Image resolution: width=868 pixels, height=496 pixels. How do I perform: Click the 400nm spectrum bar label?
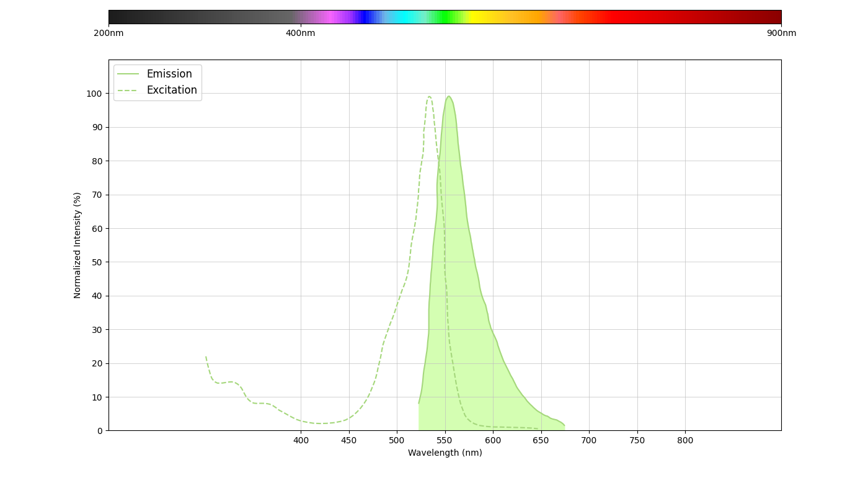(x=301, y=33)
